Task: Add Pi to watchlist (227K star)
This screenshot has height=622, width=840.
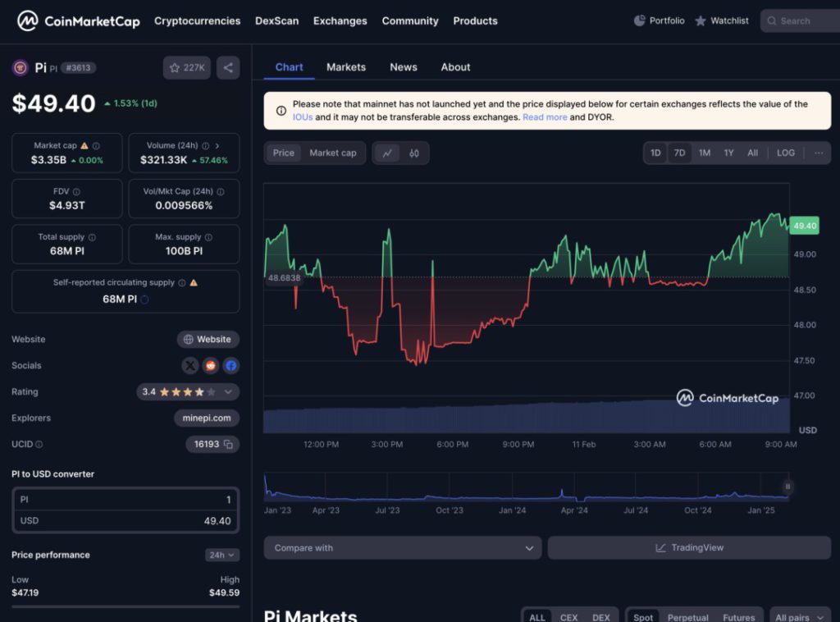Action: 187,67
